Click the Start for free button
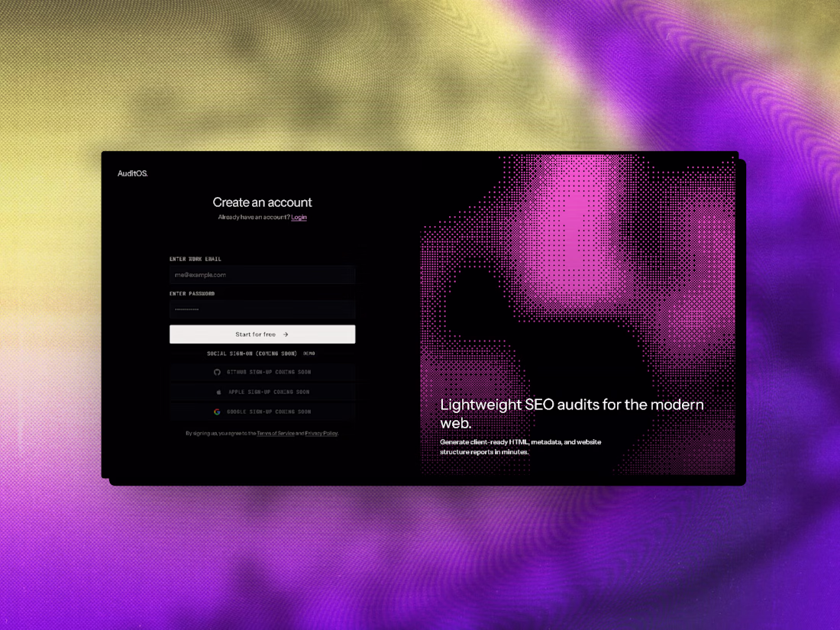840x630 pixels. 263,334
